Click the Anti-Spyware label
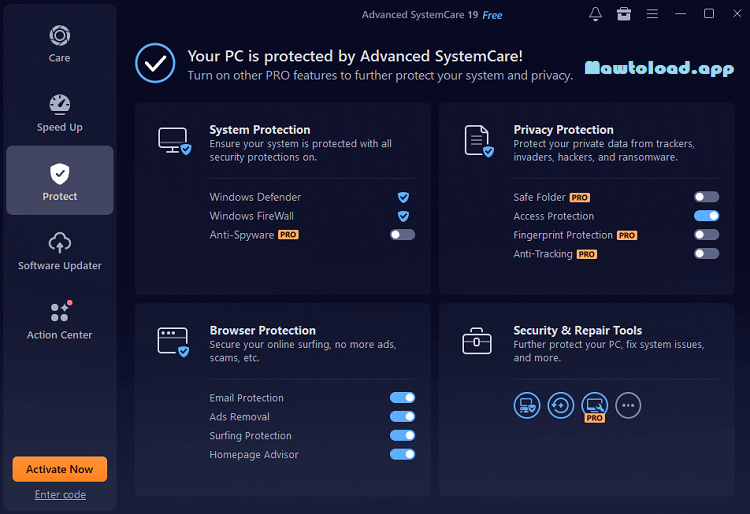This screenshot has height=514, width=750. (242, 235)
